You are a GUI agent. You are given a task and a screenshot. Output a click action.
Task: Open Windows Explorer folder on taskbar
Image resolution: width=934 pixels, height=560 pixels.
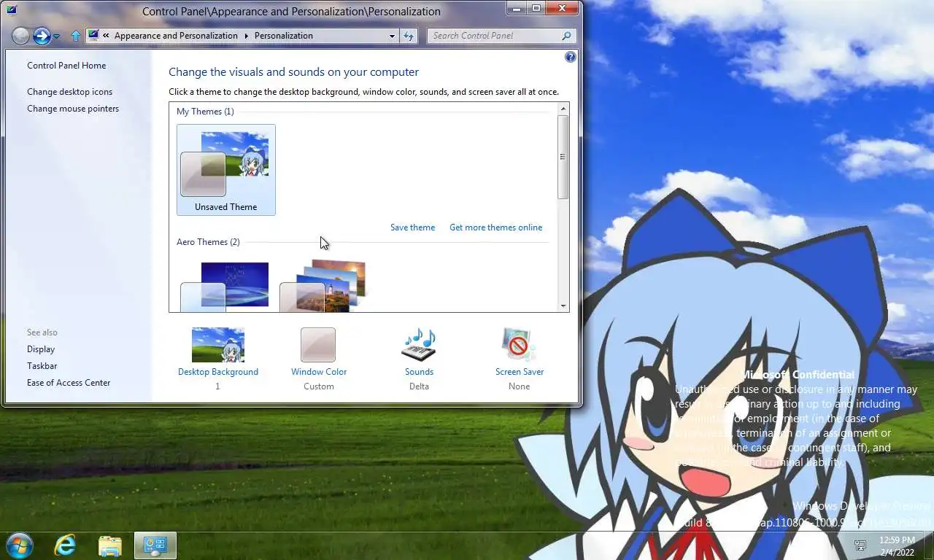click(x=110, y=545)
